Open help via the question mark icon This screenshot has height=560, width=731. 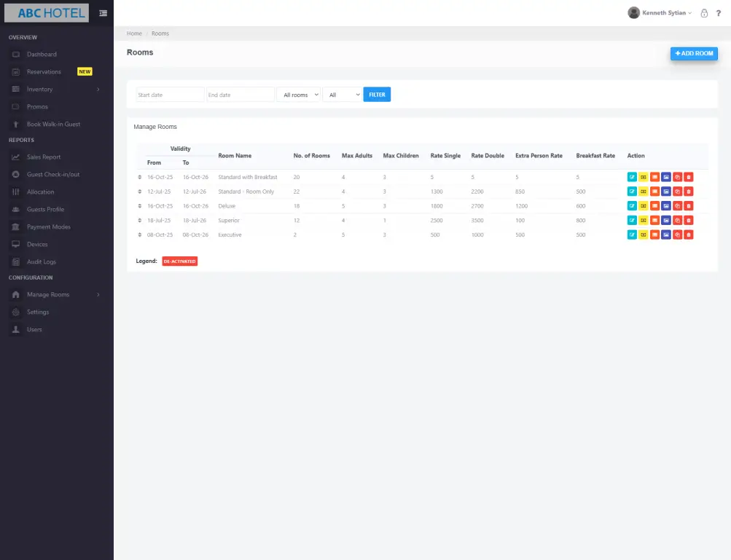click(719, 13)
